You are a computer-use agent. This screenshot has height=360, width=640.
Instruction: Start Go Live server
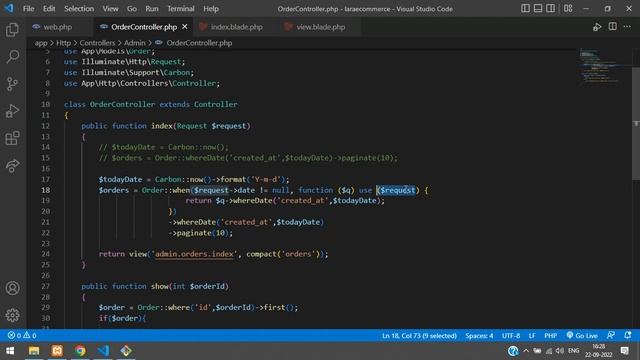582,336
